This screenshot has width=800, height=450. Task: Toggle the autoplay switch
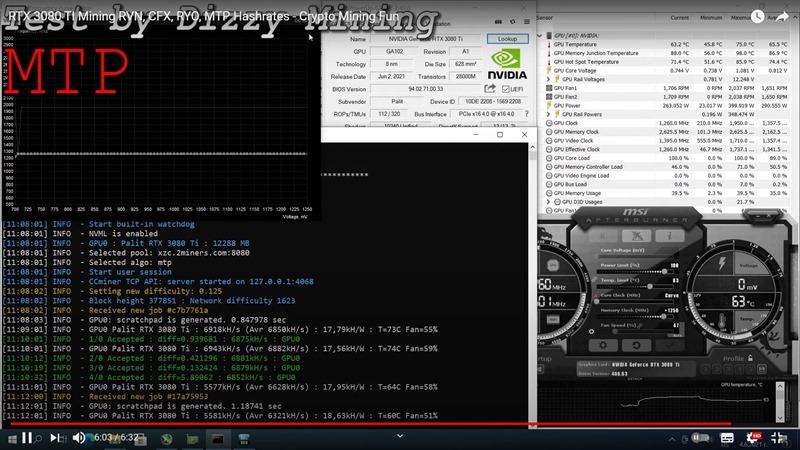(x=700, y=438)
